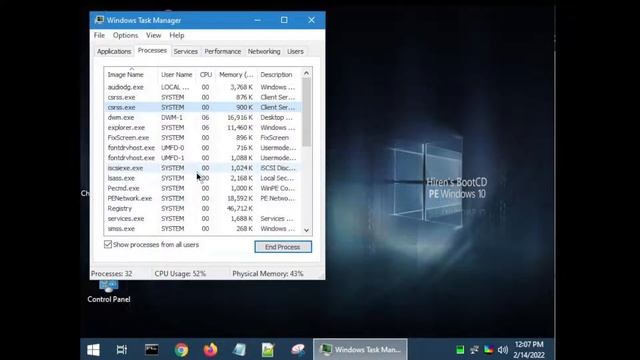The image size is (640, 360).
Task: Select the FixScreen.exe process row
Action: click(x=203, y=138)
